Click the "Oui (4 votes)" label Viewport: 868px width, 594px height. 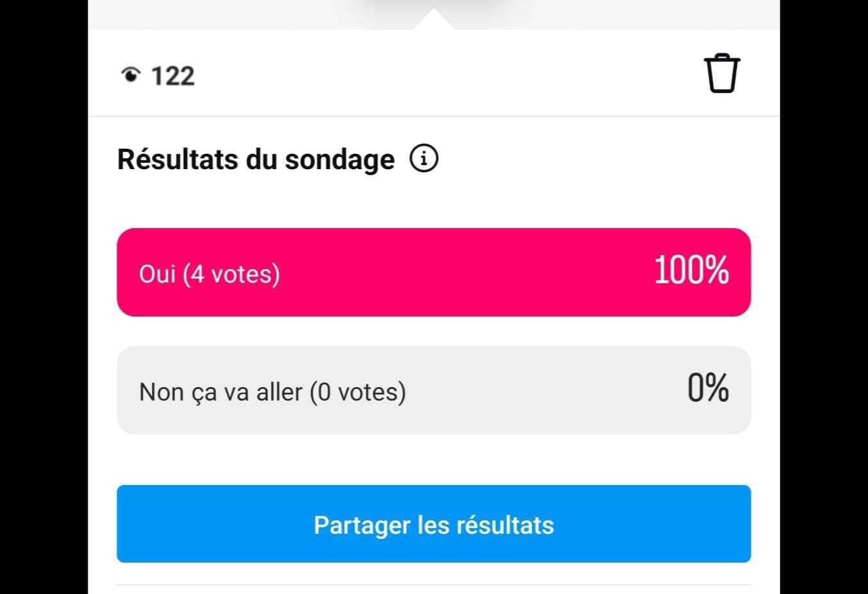coord(209,274)
